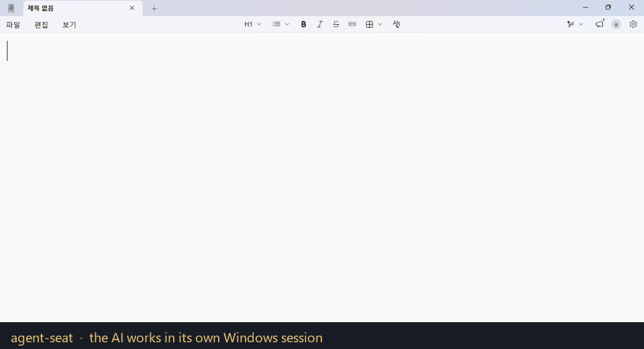
Task: Add a new tab with plus button
Action: (x=154, y=9)
